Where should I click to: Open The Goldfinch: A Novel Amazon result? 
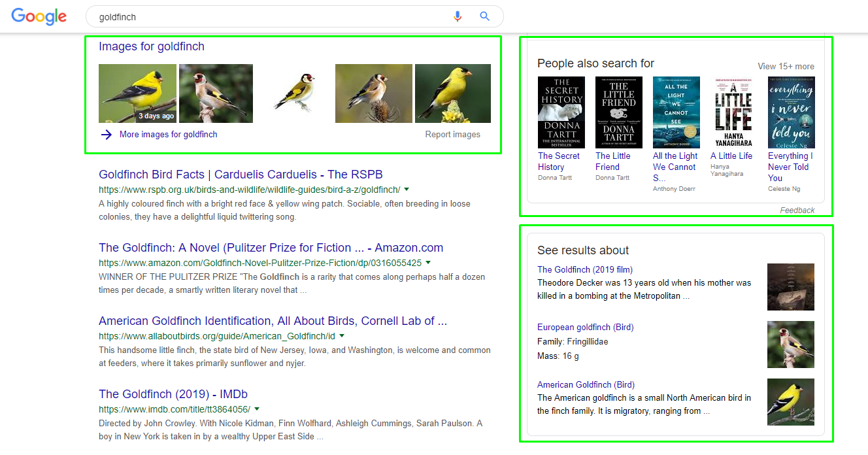tap(271, 248)
